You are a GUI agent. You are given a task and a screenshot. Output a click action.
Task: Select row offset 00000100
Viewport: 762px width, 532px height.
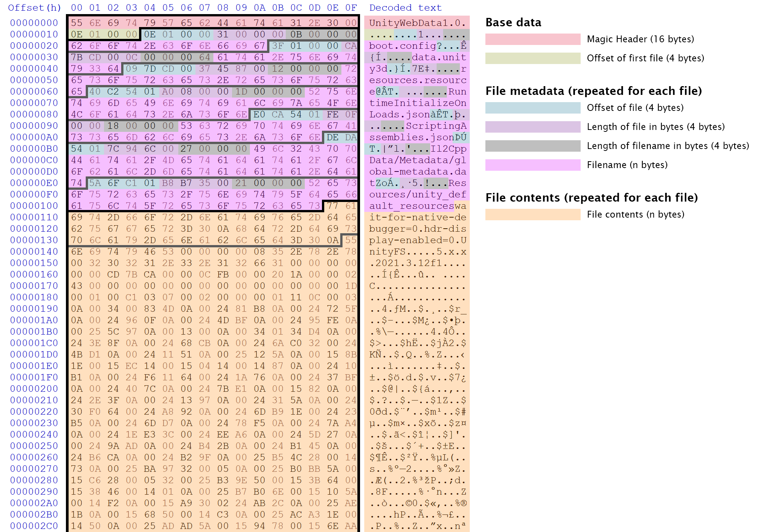(34, 206)
